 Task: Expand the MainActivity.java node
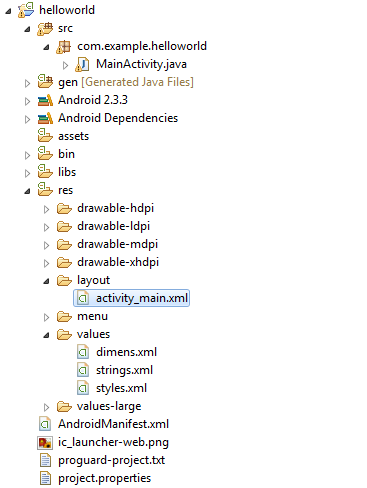tap(66, 65)
